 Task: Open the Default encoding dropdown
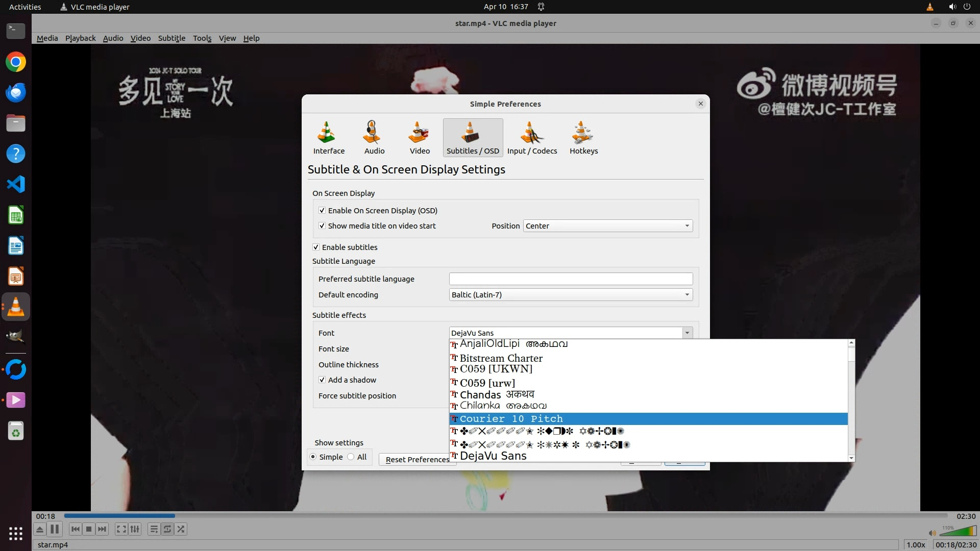(x=570, y=294)
